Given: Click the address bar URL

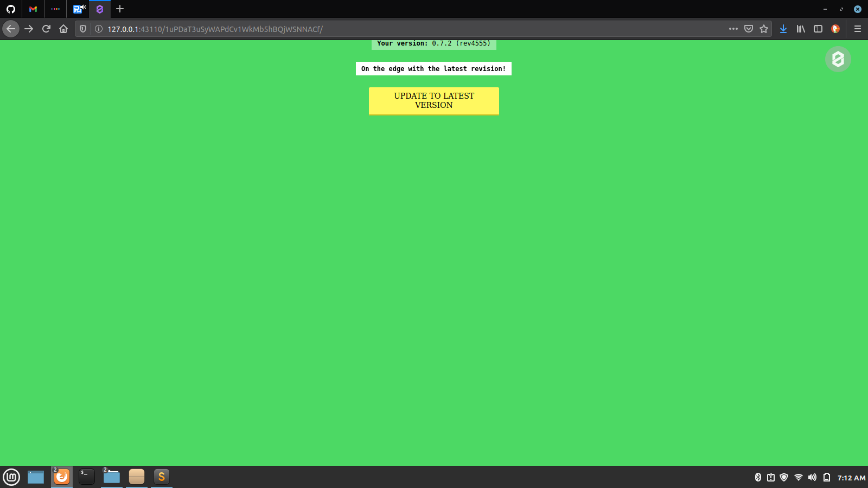Looking at the screenshot, I should 215,29.
